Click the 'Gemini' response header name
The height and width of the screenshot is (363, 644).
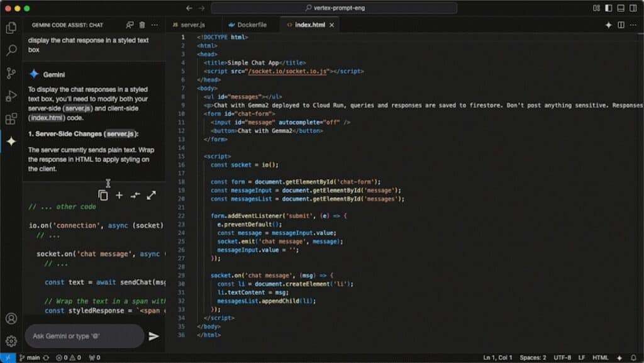pyautogui.click(x=54, y=75)
